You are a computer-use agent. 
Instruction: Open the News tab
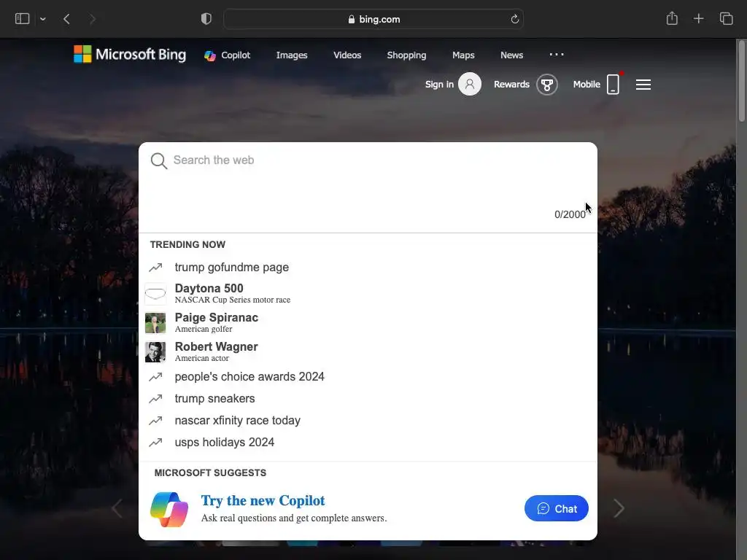point(511,55)
